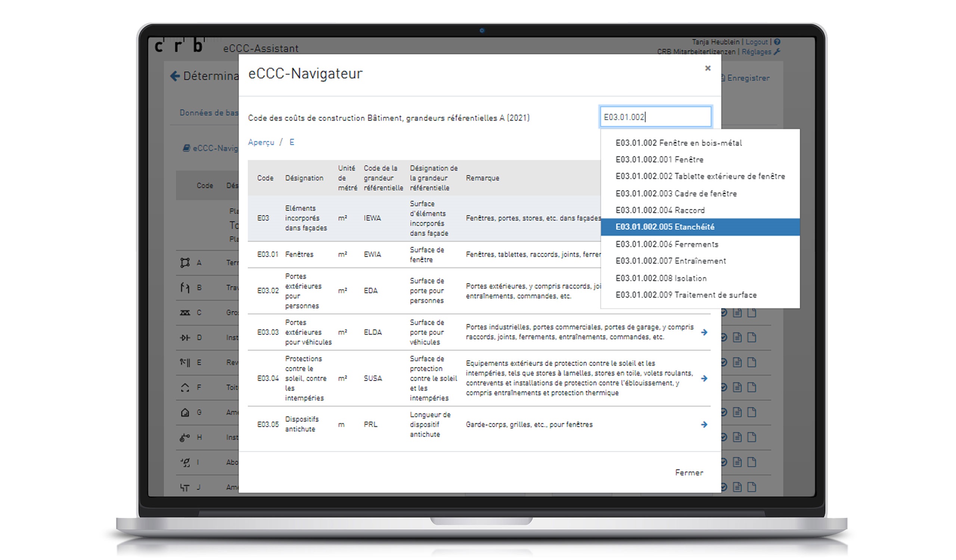Click the row I surroundings icon
This screenshot has width=956, height=560.
pyautogui.click(x=185, y=463)
